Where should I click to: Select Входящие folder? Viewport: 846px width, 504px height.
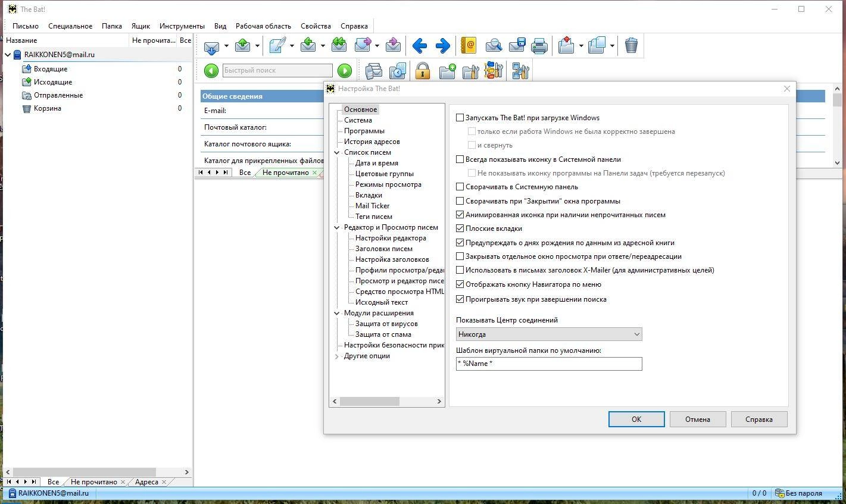[51, 69]
